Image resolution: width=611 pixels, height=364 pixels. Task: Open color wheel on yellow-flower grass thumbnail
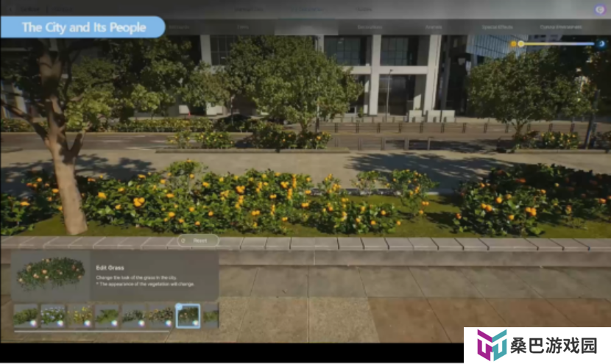pos(88,323)
